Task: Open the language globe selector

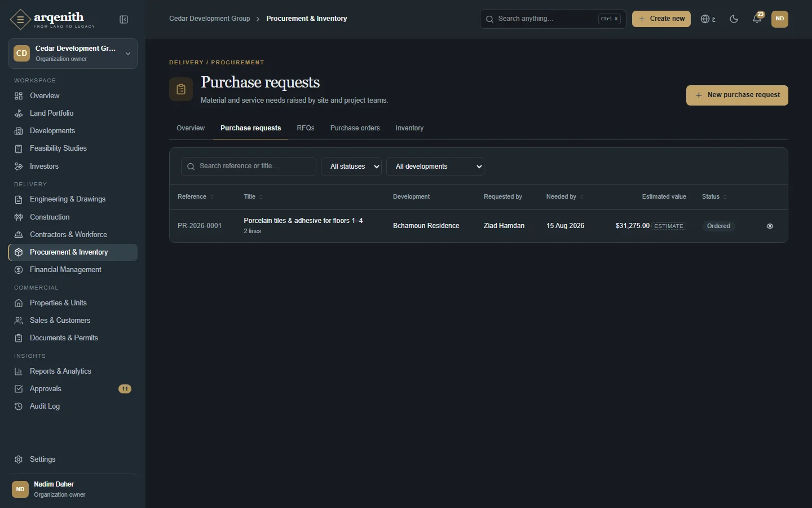Action: point(708,19)
